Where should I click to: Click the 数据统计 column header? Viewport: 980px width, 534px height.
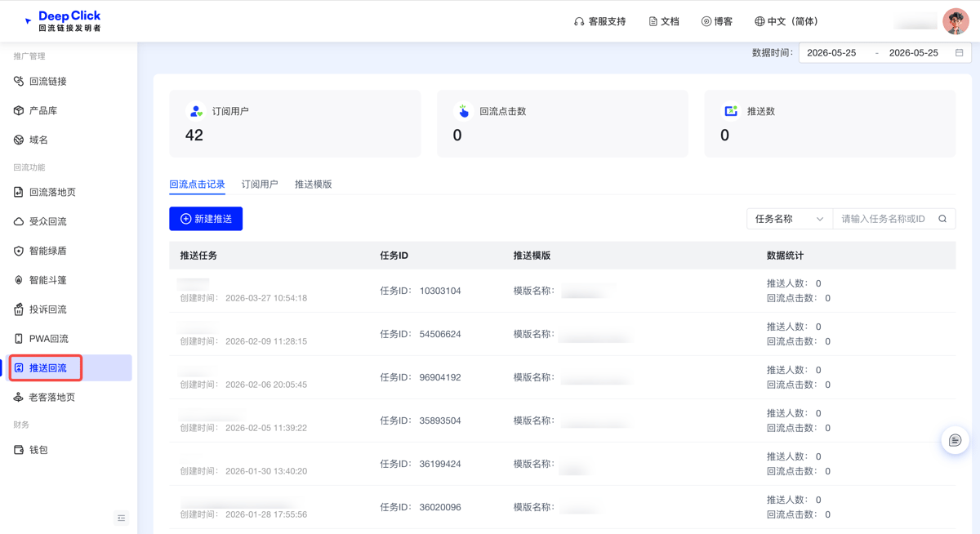point(785,256)
